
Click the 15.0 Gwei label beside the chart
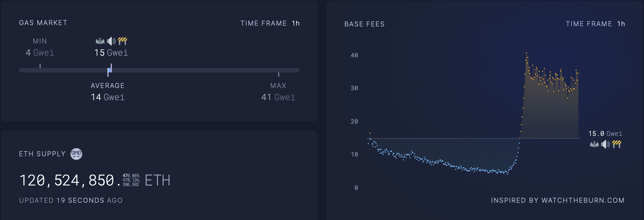605,134
